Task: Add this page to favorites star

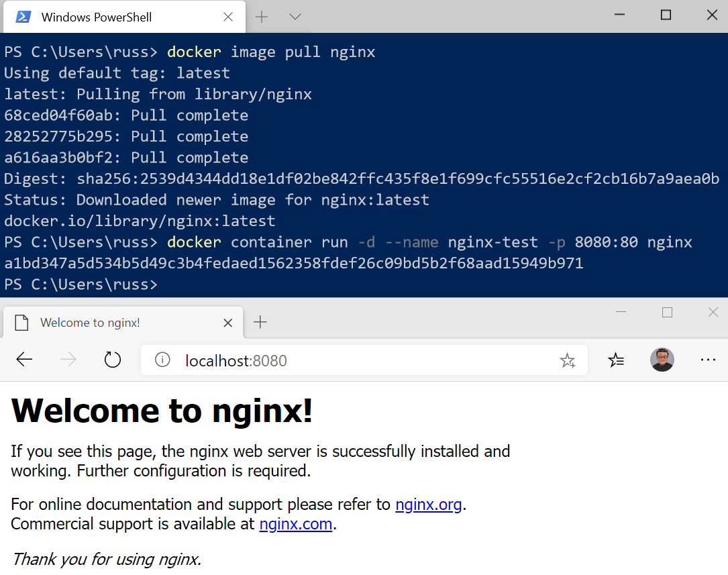Action: point(568,360)
